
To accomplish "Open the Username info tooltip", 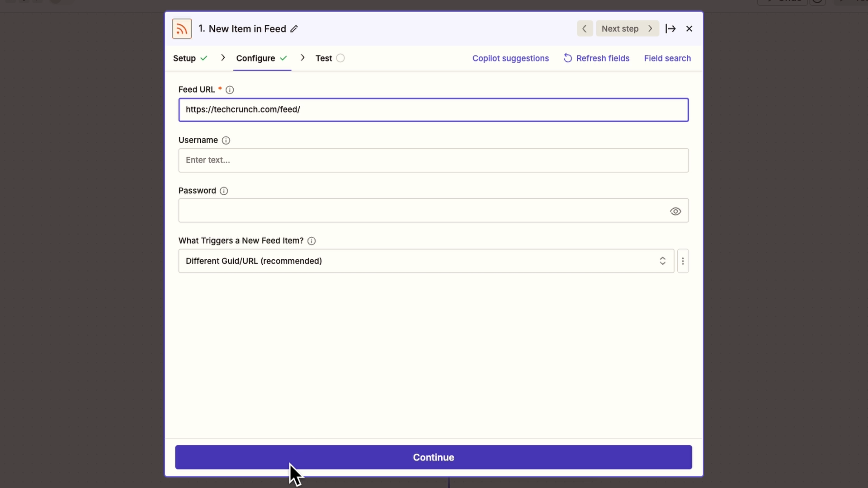I will click(226, 141).
